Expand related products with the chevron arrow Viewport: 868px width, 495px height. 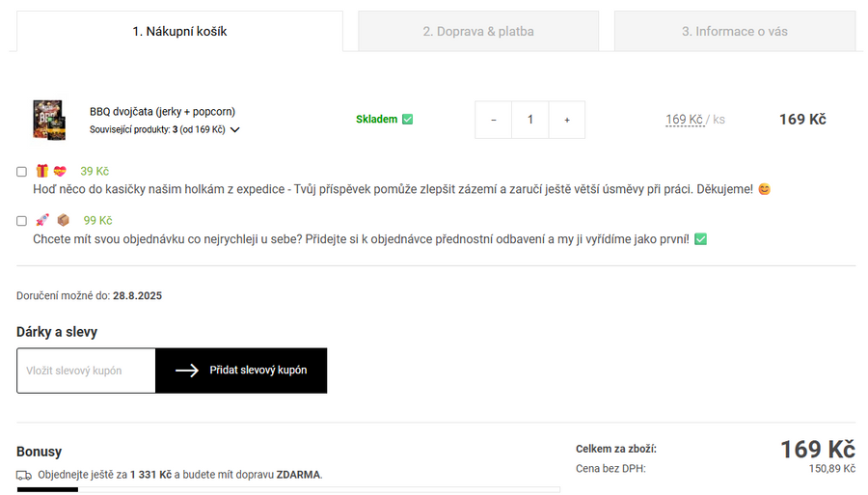(x=234, y=129)
